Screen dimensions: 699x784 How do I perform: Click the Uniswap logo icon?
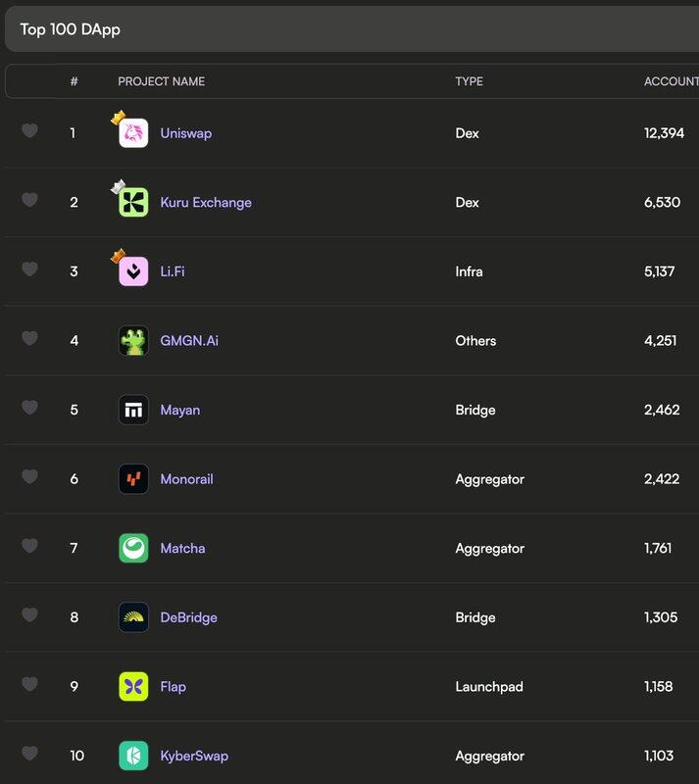click(133, 133)
